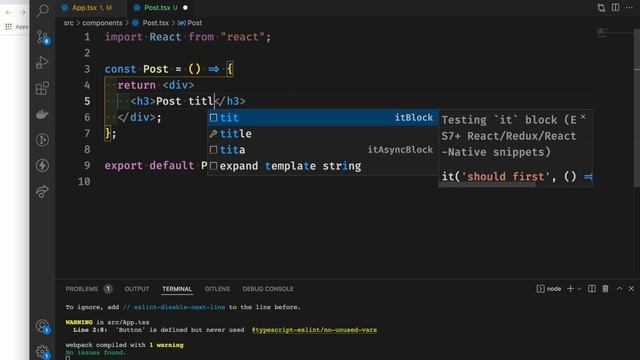Choose the expand template string suggestion

(322, 166)
